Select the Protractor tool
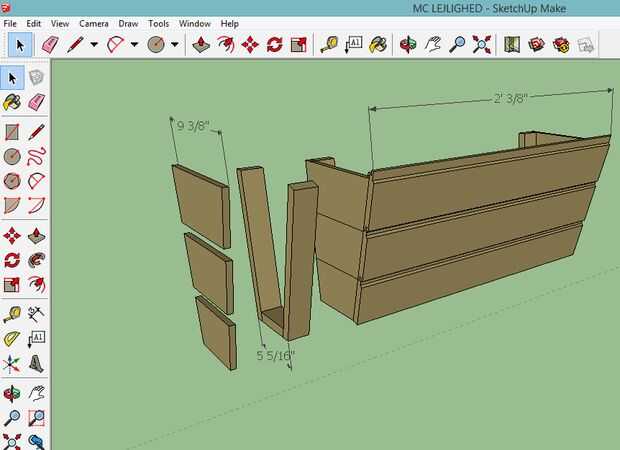620x450 pixels. (x=12, y=339)
